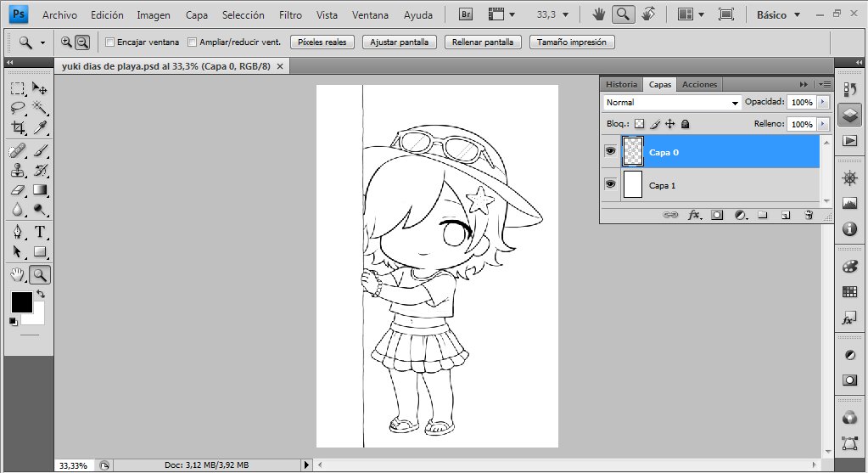Image resolution: width=868 pixels, height=473 pixels.
Task: Select the Crop tool
Action: click(x=18, y=127)
